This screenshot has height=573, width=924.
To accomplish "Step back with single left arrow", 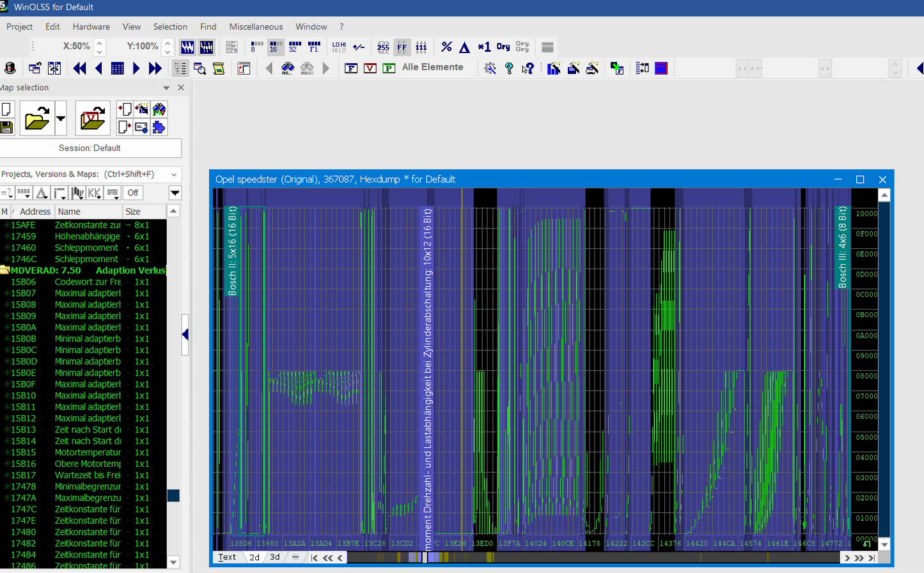I will click(x=98, y=68).
